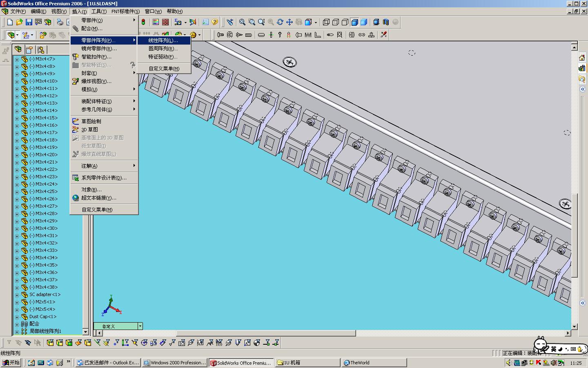This screenshot has height=368, width=588.
Task: Click the graphics area vertical scrollbar thumb
Action: tap(575, 235)
